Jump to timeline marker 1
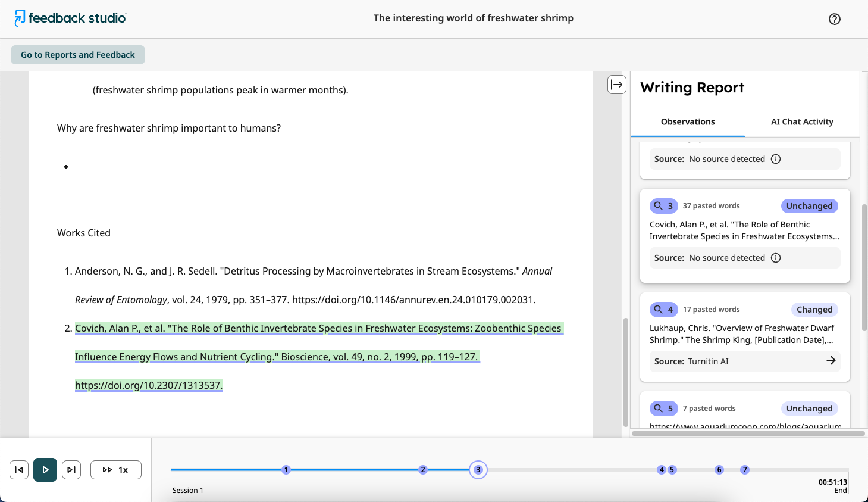The height and width of the screenshot is (502, 868). point(286,470)
